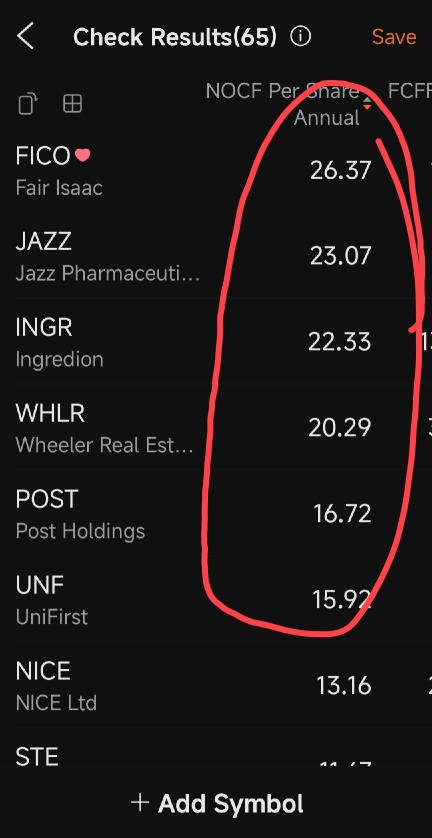
Task: Switch to grid view icon
Action: click(x=72, y=104)
